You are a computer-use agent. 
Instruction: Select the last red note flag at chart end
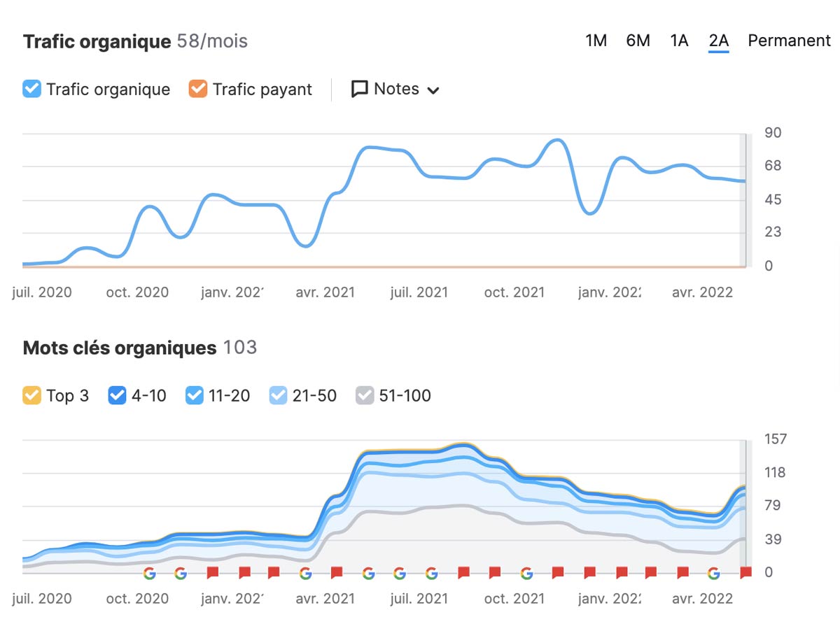point(745,573)
